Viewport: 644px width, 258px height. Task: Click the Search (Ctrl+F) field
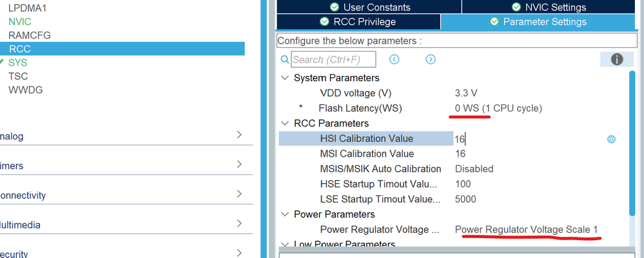(333, 59)
